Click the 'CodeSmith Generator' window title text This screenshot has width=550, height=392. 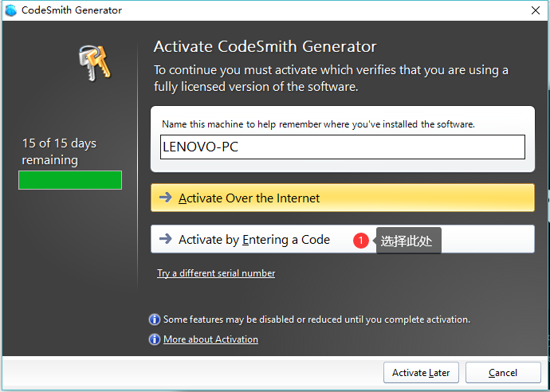(72, 10)
